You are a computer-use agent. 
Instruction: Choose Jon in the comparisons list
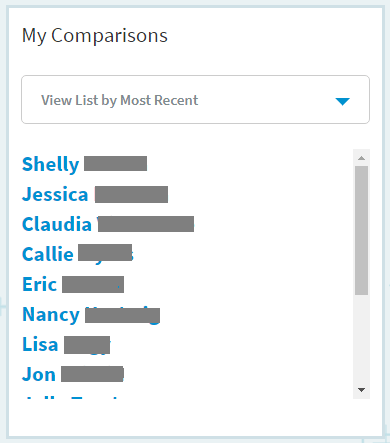pos(73,374)
